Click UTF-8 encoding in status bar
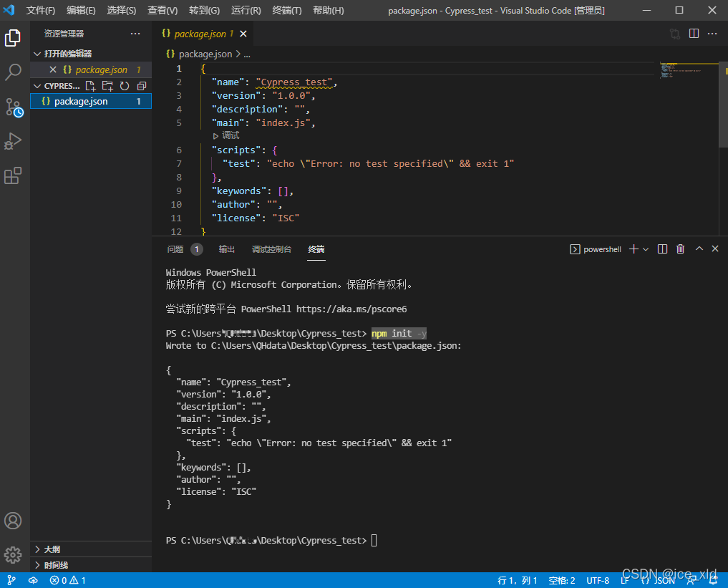The image size is (728, 588). point(598,581)
